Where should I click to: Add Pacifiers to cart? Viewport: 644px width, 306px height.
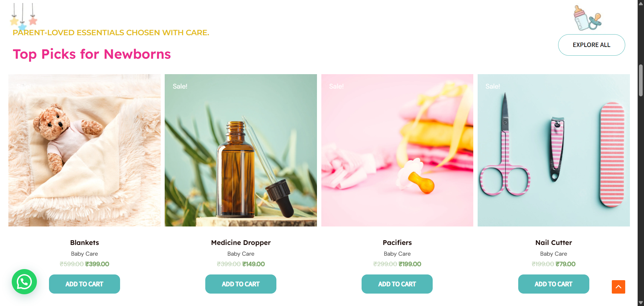[x=397, y=284]
